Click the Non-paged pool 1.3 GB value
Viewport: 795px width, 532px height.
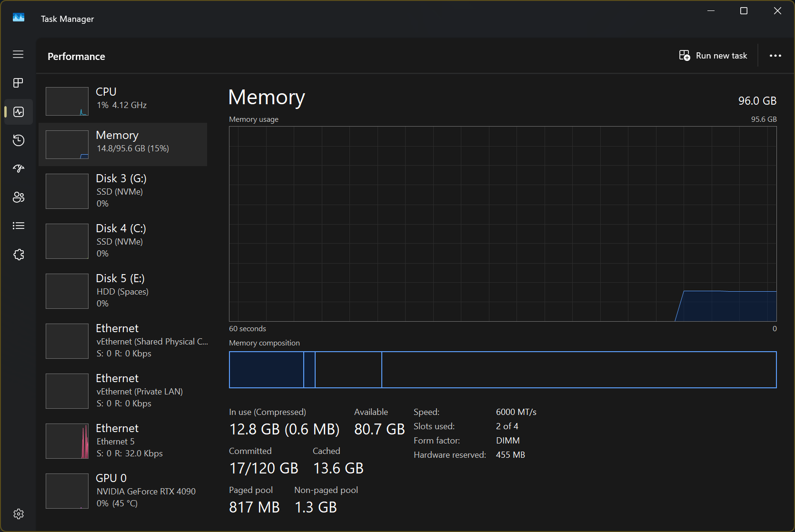coord(316,507)
